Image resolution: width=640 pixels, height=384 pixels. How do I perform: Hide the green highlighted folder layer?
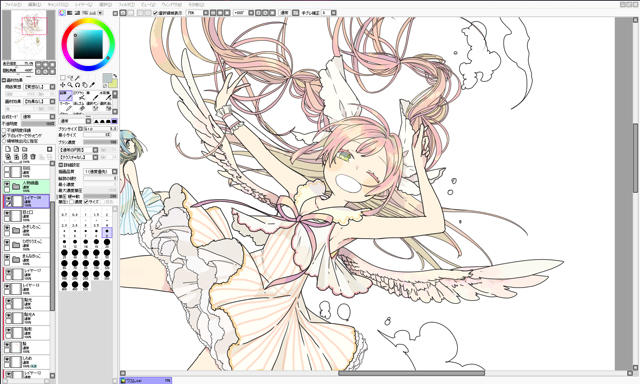7,184
